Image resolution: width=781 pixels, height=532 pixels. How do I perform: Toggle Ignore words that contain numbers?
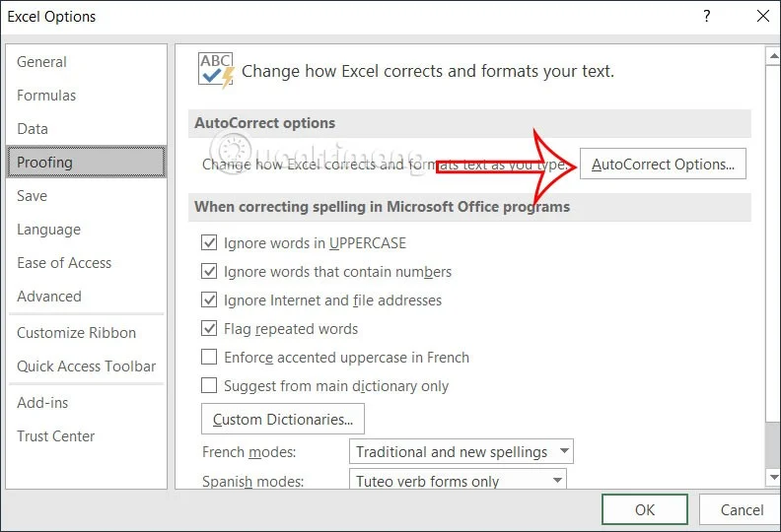click(209, 271)
